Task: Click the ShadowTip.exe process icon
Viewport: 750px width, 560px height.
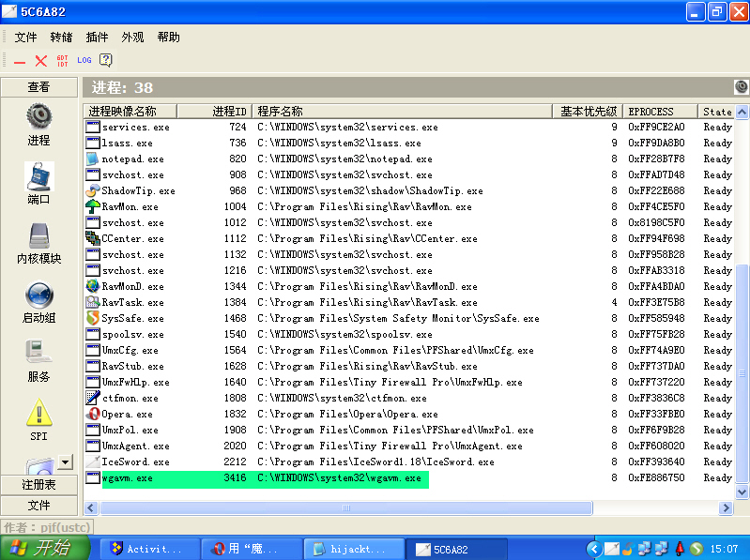Action: point(92,190)
